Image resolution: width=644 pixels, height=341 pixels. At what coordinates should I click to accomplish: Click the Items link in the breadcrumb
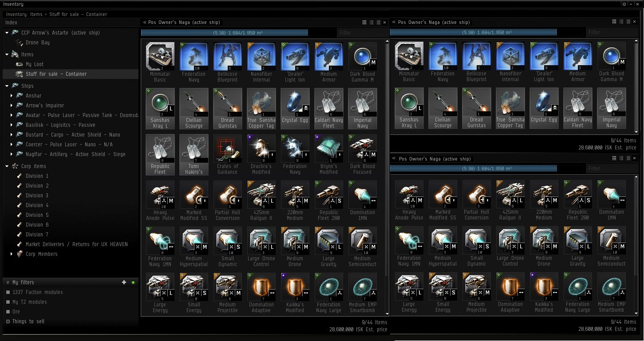(x=36, y=14)
